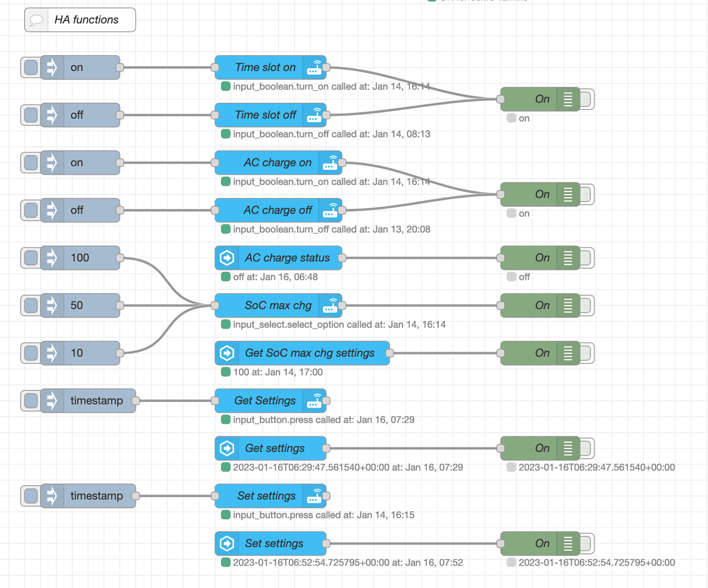Screen dimensions: 708x588
Task: Click arrow icon on 'off' inject feeding AC charge off
Action: point(52,210)
